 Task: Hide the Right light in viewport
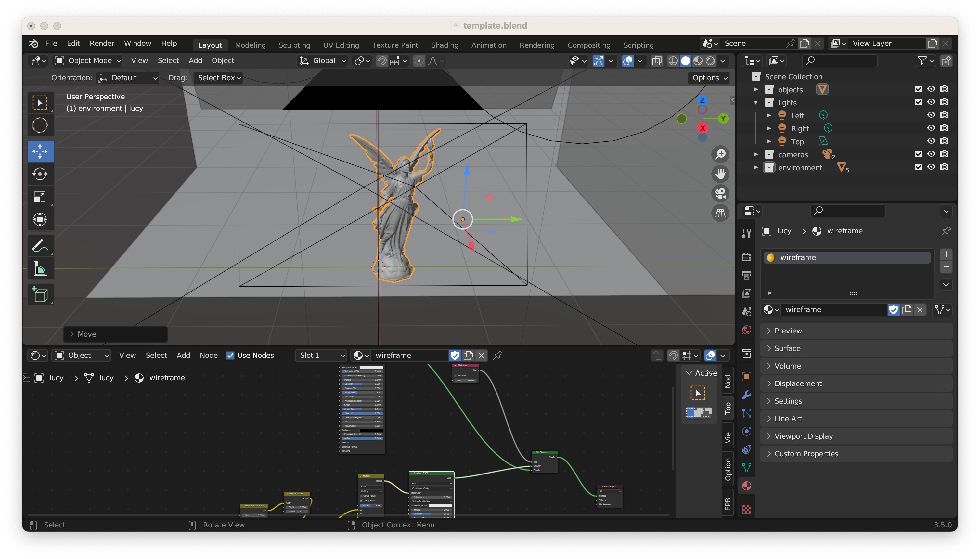coord(931,128)
